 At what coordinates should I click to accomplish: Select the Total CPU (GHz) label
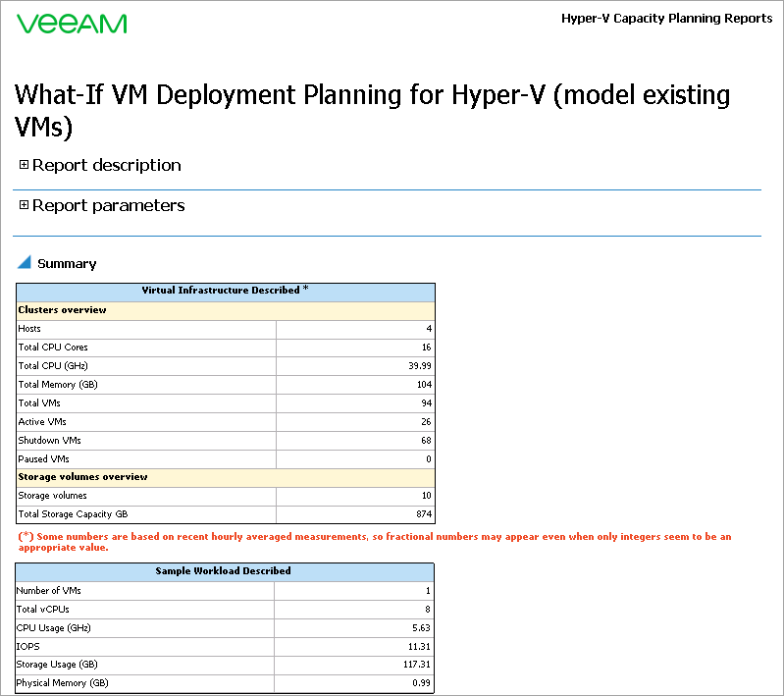tap(53, 366)
